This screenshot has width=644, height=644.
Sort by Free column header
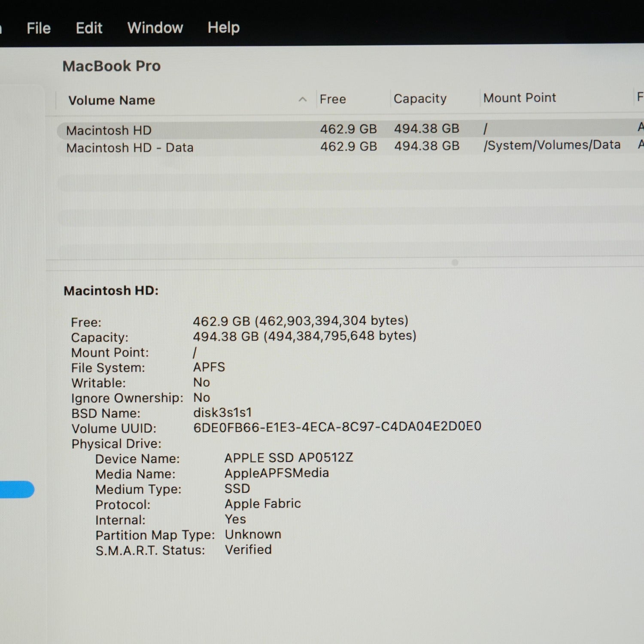(x=333, y=99)
